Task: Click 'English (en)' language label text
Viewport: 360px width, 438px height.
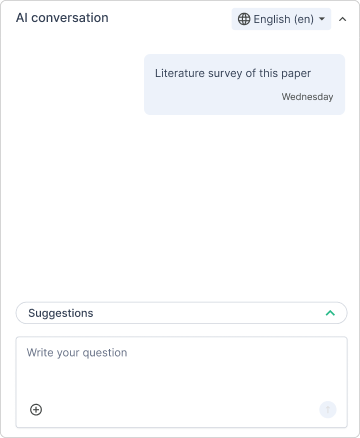Action: point(284,19)
